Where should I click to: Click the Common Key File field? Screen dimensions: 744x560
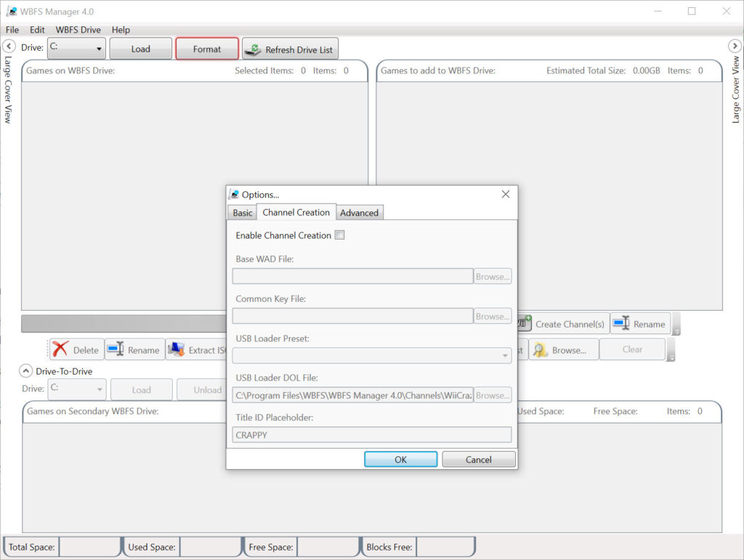pyautogui.click(x=352, y=316)
